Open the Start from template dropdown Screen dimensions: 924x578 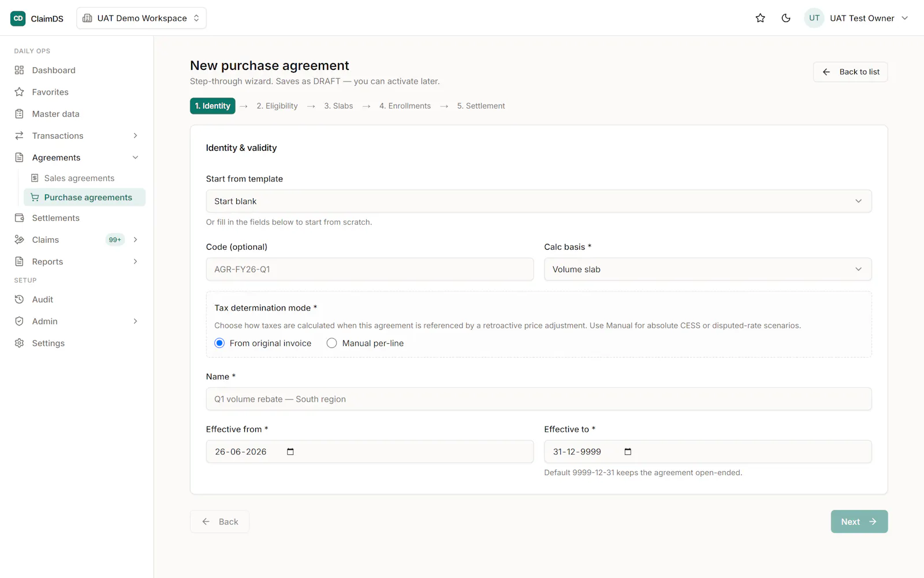coord(539,201)
